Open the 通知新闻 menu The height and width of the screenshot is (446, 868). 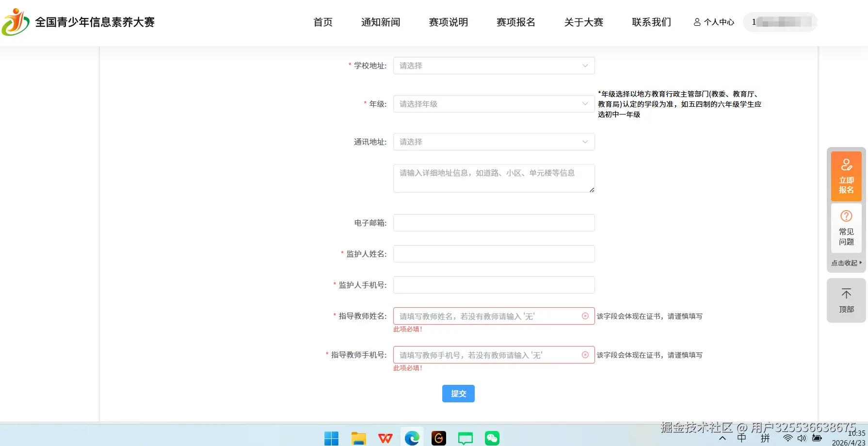click(x=381, y=22)
